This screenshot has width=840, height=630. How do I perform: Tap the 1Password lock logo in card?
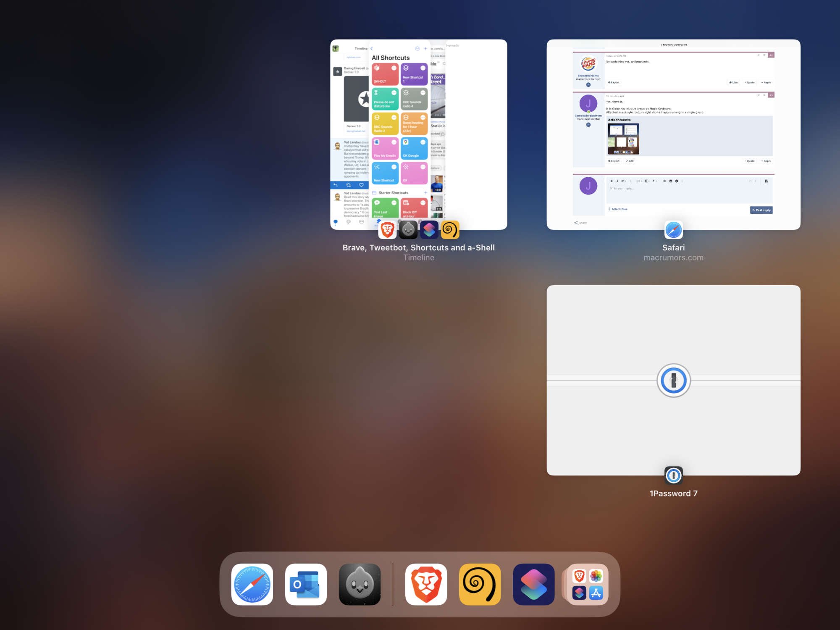coord(673,381)
